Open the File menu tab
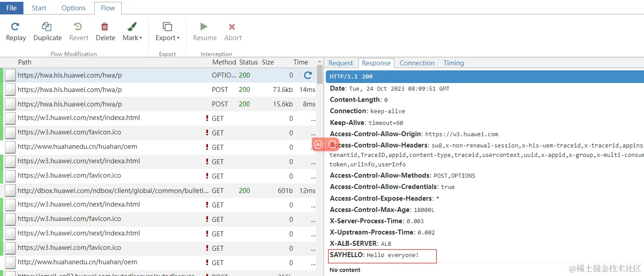644x276 pixels. click(11, 8)
